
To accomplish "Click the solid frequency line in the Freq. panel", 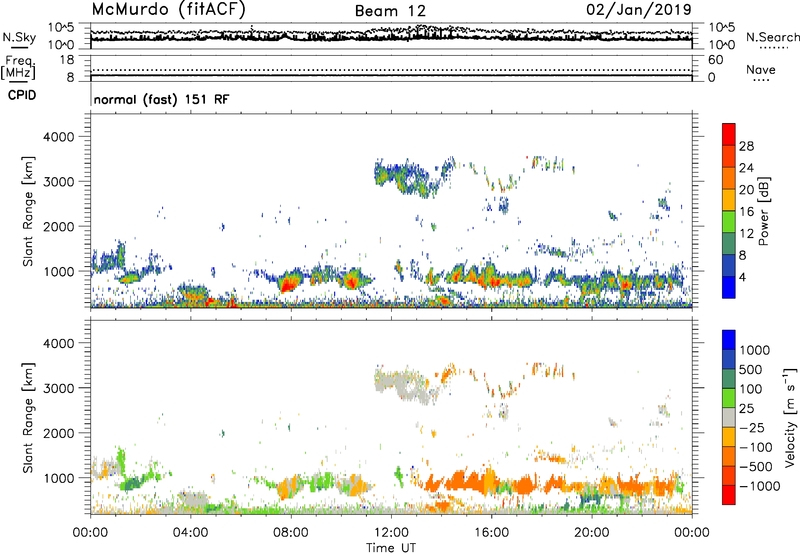I will (391, 76).
